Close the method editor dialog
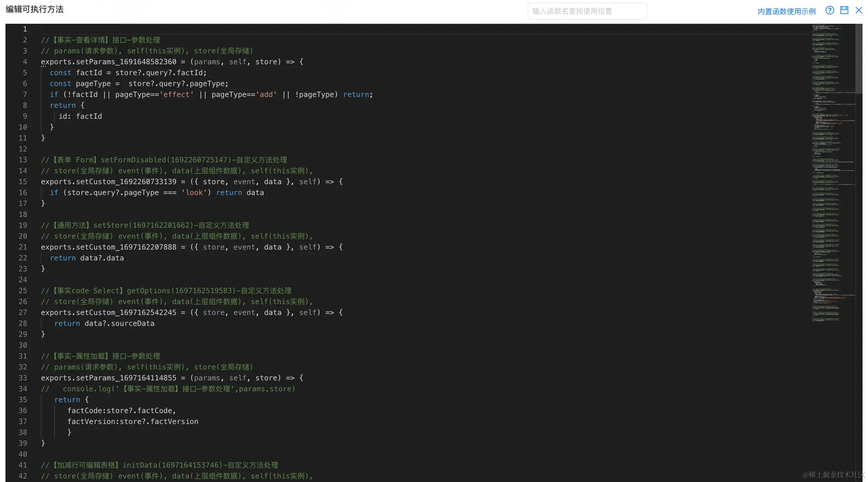The width and height of the screenshot is (868, 482). point(859,11)
